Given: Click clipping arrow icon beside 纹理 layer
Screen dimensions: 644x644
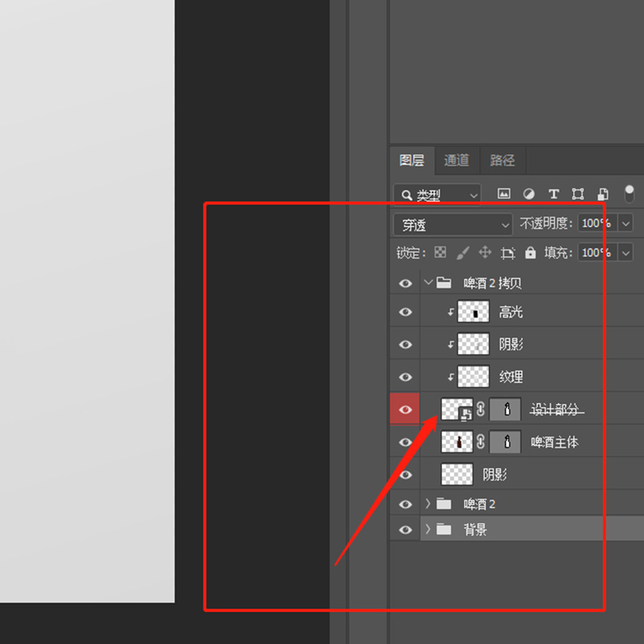Looking at the screenshot, I should (451, 376).
